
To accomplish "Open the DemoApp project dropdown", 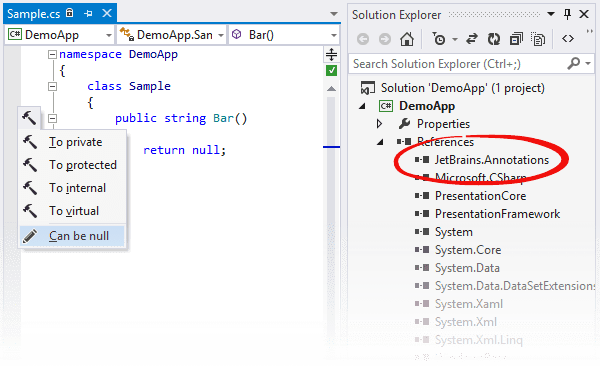I will [x=60, y=35].
